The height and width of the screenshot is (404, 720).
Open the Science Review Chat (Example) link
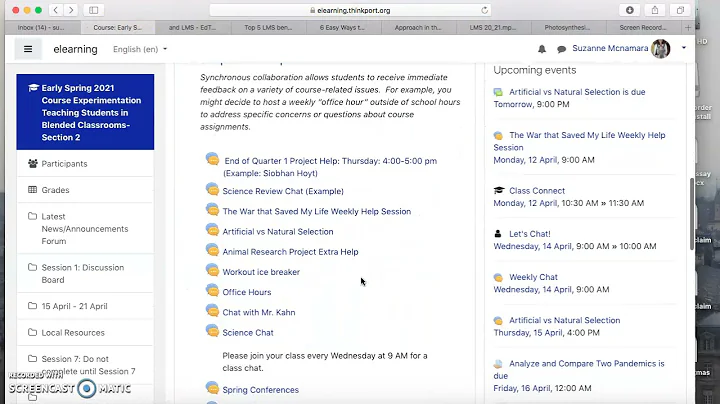coord(283,191)
